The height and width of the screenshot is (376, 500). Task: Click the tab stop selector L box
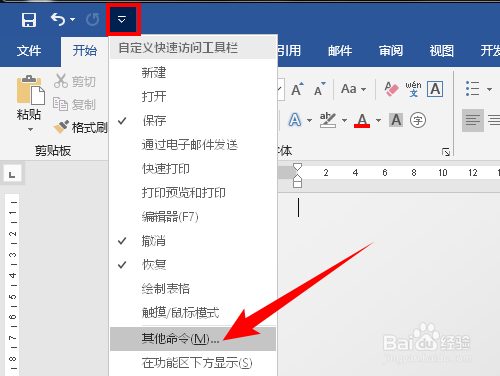pos(12,174)
